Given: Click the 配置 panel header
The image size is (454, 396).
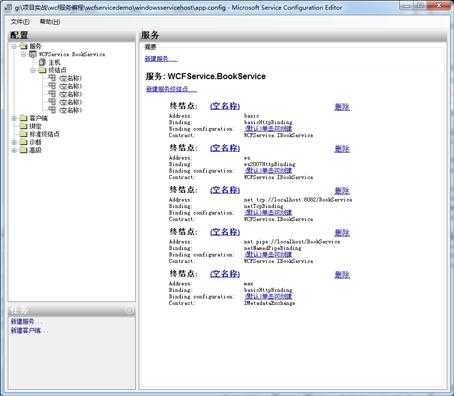Looking at the screenshot, I should tap(72, 35).
